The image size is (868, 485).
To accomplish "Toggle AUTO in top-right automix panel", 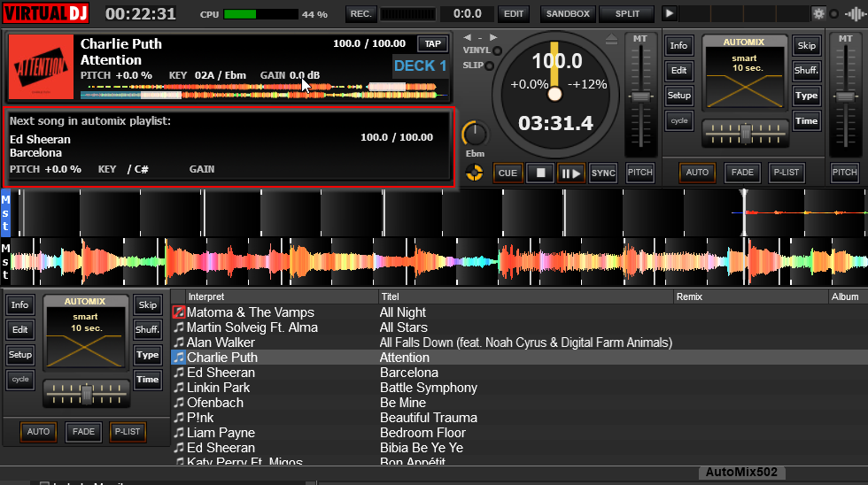I will pos(697,173).
